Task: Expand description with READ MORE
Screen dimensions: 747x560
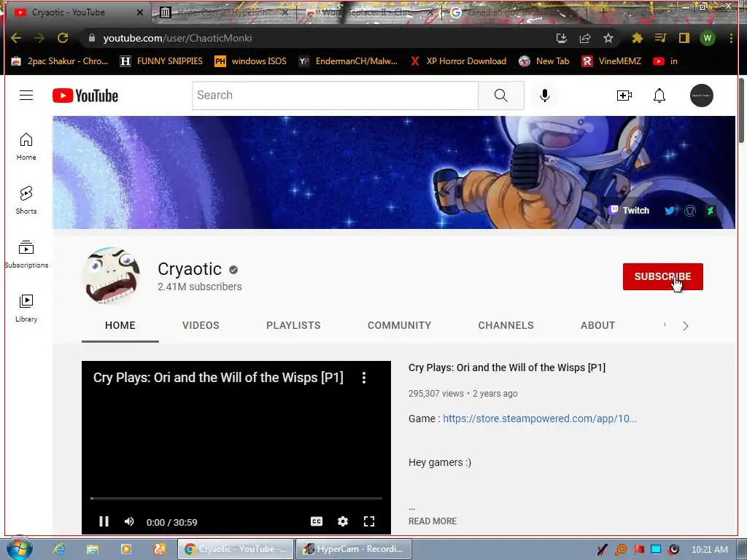Action: coord(433,521)
